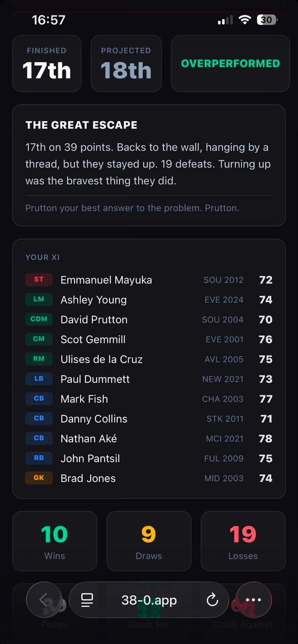Tap the LB badge next to Paul Dummett

point(39,379)
